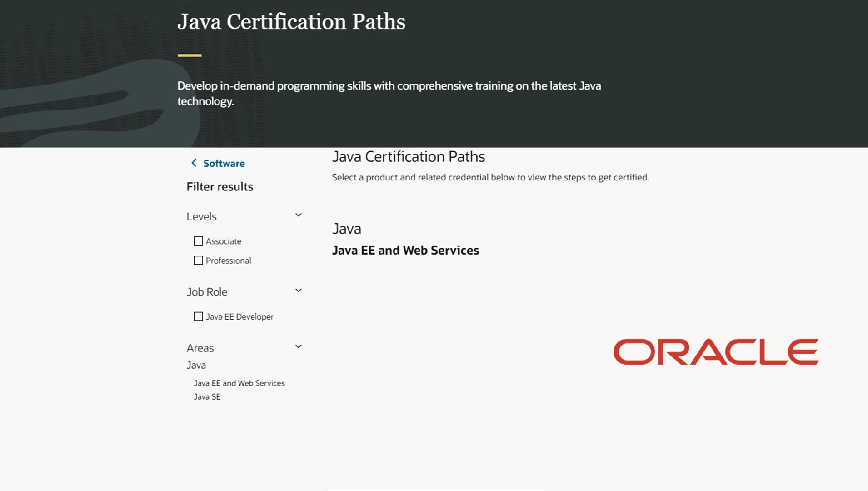Click the Job Role section title
The image size is (868, 491).
click(207, 291)
